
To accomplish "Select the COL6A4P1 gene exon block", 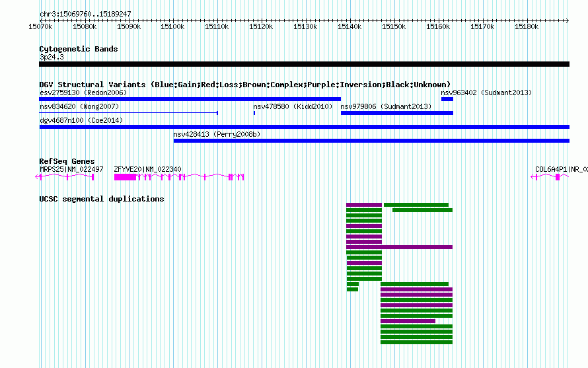I will click(x=558, y=177).
